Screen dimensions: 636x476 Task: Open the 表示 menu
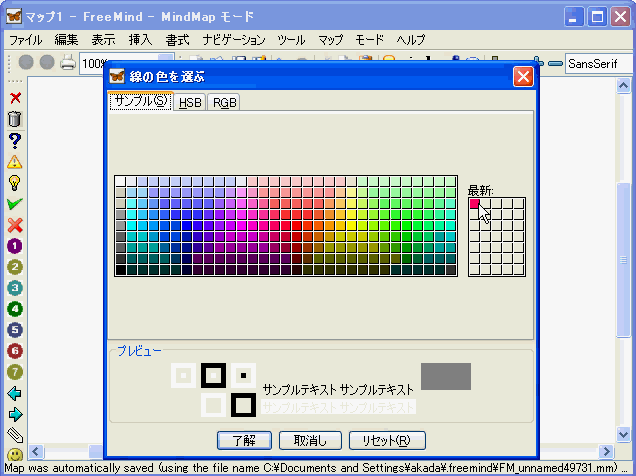[103, 40]
